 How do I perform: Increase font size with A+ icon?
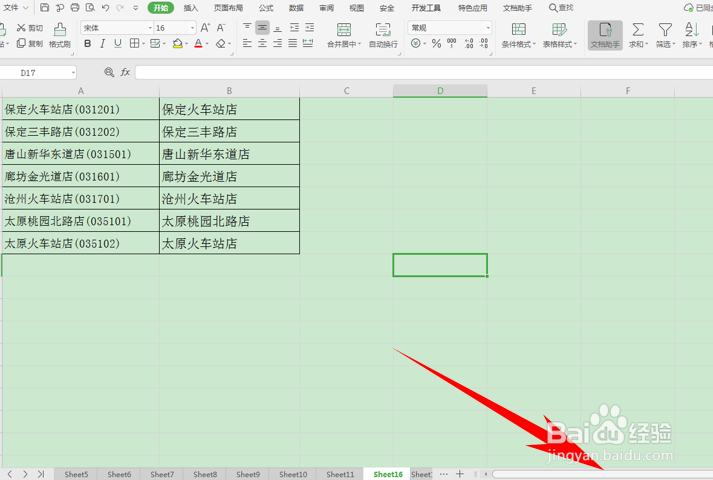click(x=205, y=28)
